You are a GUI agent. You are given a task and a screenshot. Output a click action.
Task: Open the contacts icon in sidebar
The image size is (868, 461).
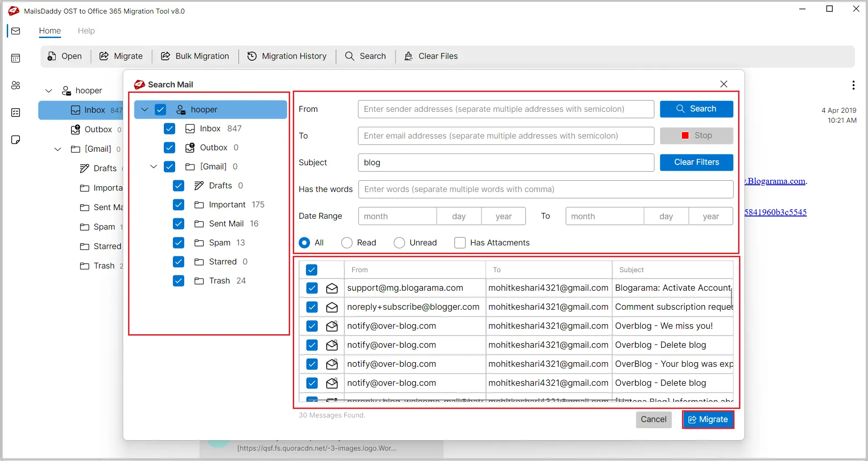[16, 85]
